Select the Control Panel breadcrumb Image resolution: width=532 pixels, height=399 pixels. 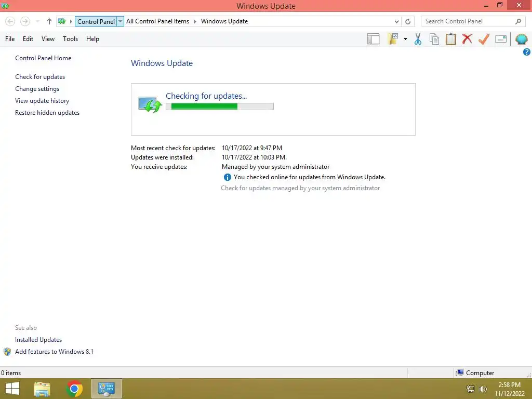(x=96, y=21)
